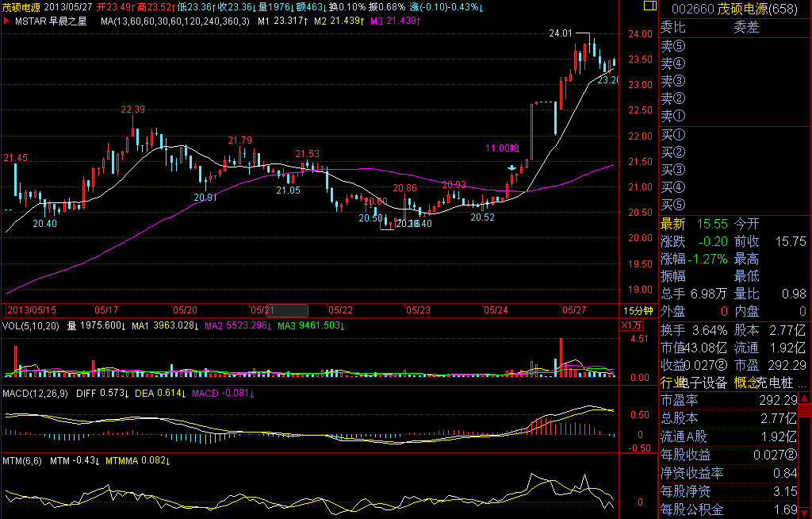
Task: Click the 11:00 buy signal arrow marker
Action: tap(512, 167)
